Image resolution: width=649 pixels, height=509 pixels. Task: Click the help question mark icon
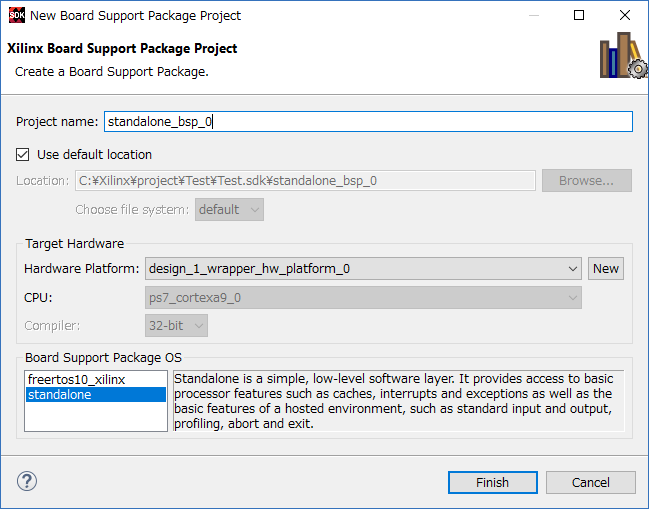click(x=27, y=481)
